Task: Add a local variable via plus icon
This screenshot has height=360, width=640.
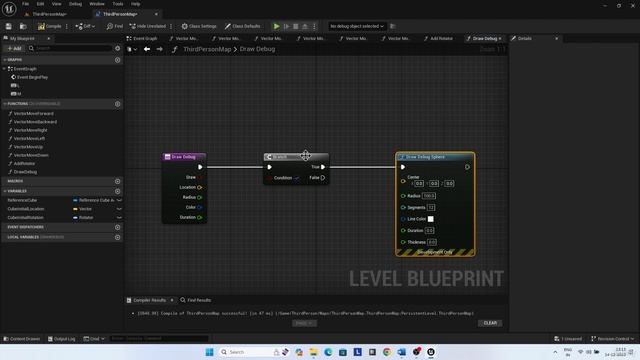Action: tap(118, 237)
